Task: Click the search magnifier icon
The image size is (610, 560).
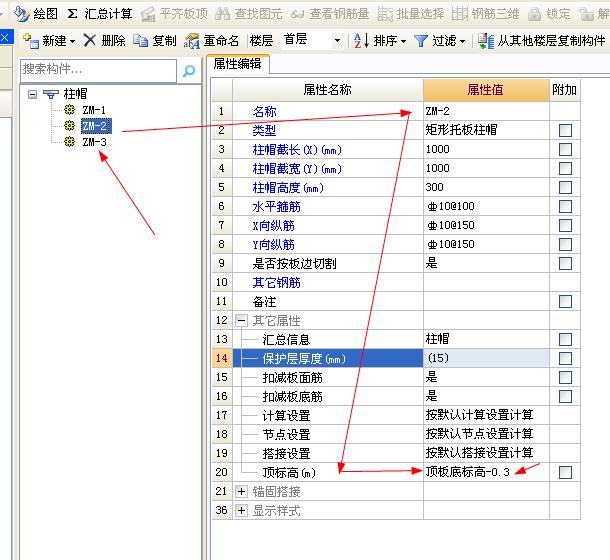Action: click(189, 70)
